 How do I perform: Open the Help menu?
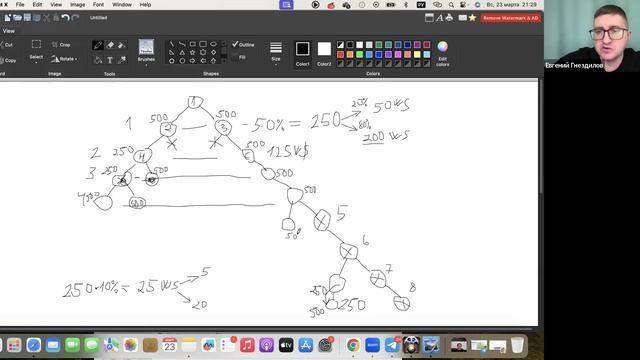[x=145, y=4]
